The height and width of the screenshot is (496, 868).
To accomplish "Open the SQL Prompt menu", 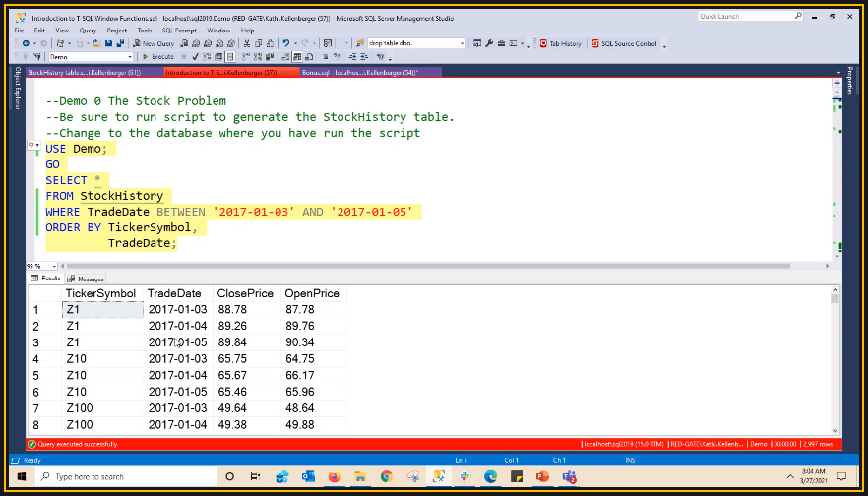I will coord(179,31).
